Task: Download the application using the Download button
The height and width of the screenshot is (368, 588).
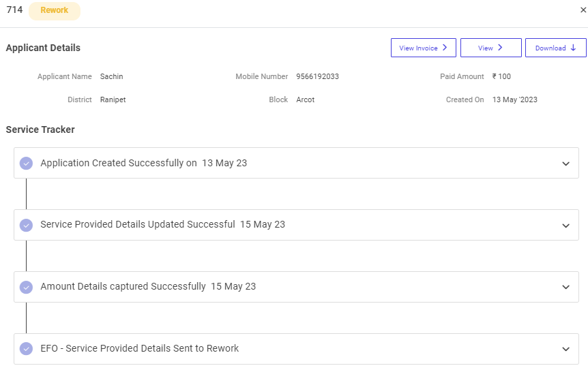Action: [x=555, y=48]
